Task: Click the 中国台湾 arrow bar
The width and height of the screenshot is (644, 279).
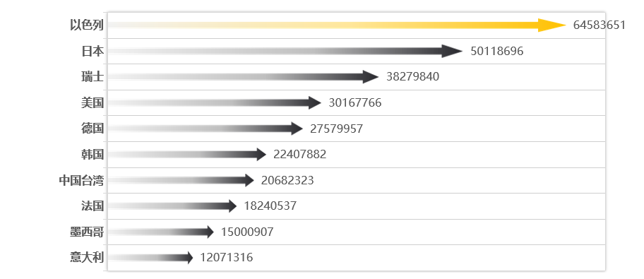Action: [x=181, y=180]
